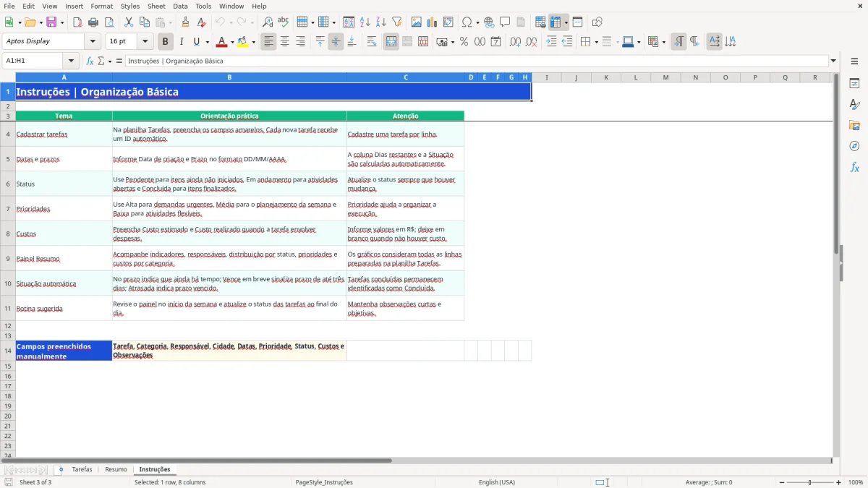
Task: Save the document with the Save icon
Action: click(51, 22)
